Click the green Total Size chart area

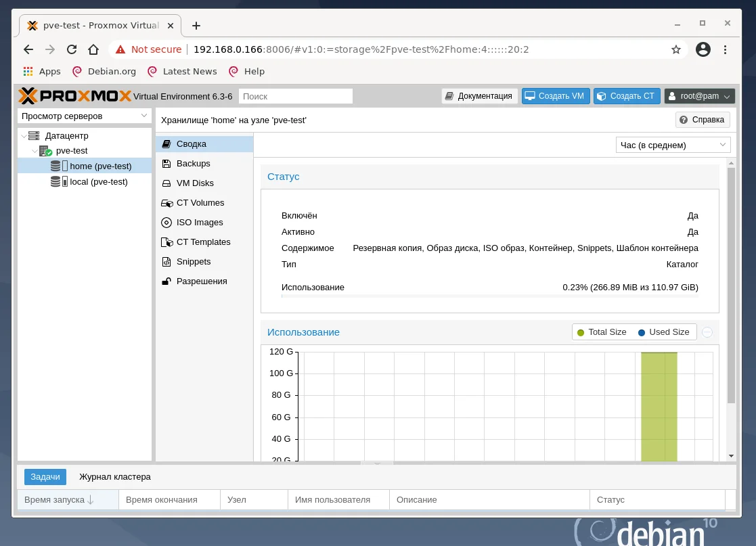pos(659,407)
